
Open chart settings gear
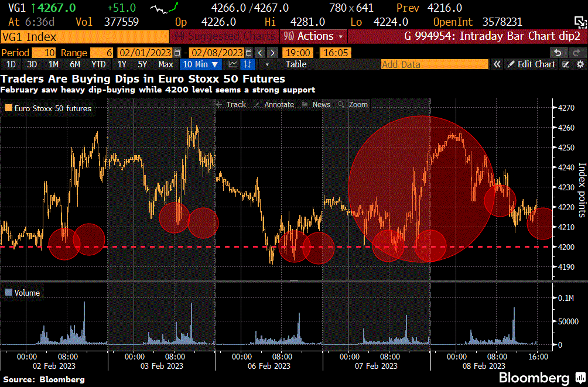point(580,64)
